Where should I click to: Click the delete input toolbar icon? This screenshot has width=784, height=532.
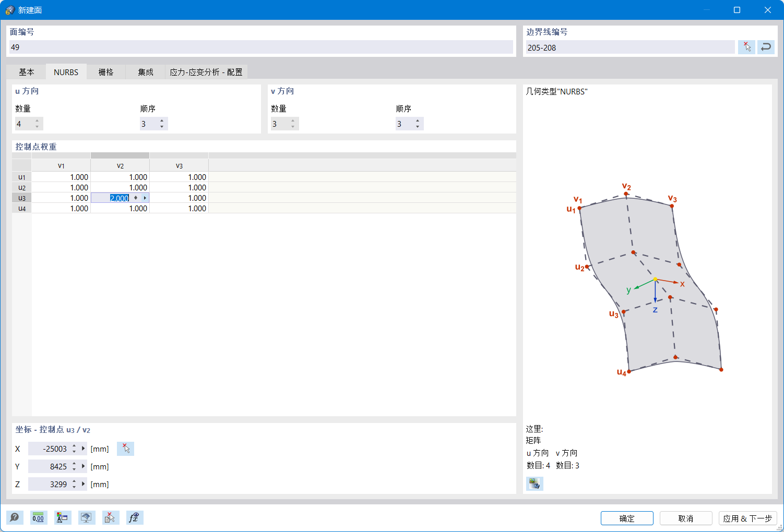tap(111, 517)
